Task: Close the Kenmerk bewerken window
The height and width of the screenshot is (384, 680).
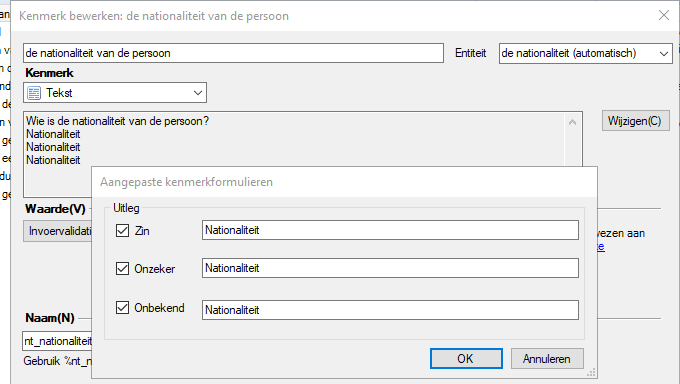Action: [x=664, y=16]
